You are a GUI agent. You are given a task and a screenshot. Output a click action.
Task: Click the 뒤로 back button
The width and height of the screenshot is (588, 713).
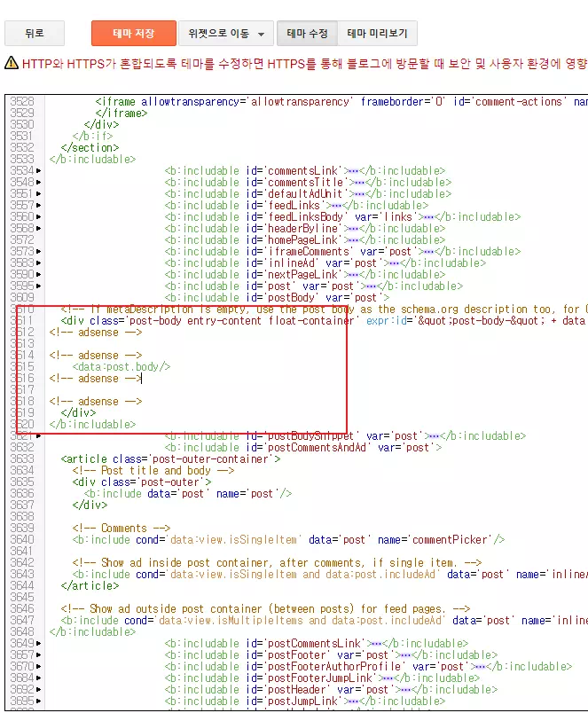tap(35, 33)
